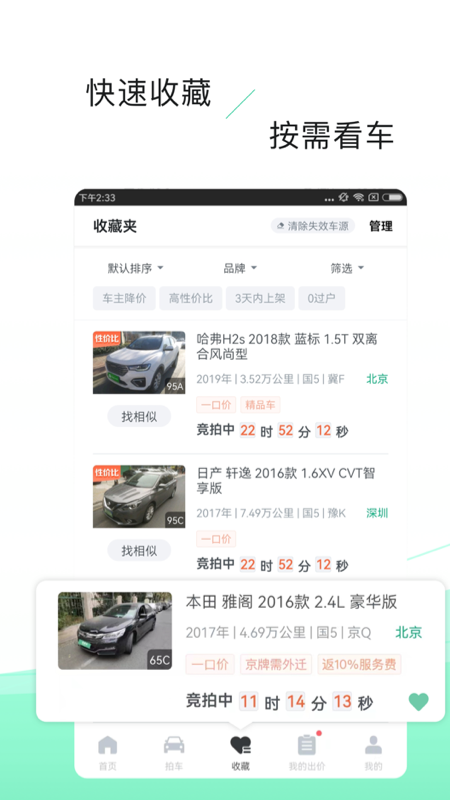
Task: Switch to the 收藏 favorites tab
Action: point(240,752)
